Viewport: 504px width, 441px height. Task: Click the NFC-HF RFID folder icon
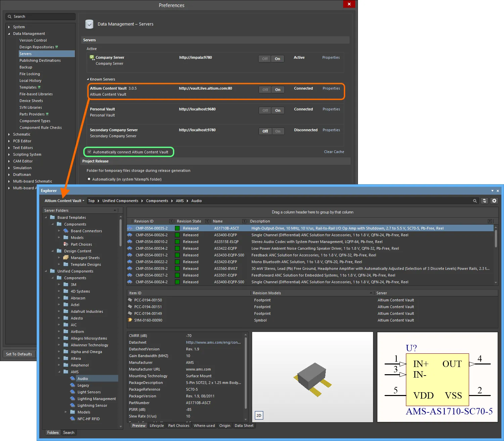coord(73,419)
